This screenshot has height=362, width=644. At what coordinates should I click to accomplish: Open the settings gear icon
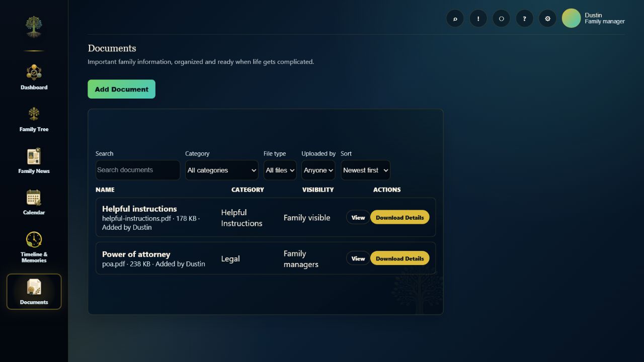(547, 19)
